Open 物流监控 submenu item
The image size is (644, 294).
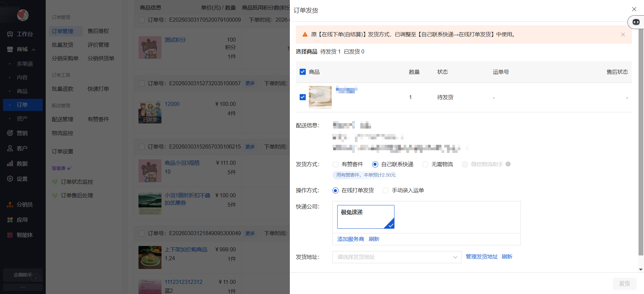pyautogui.click(x=63, y=133)
